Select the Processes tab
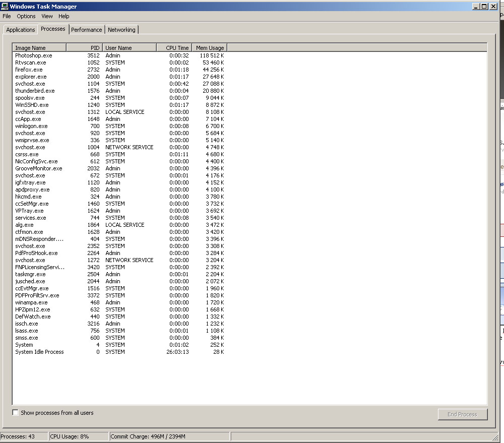 coord(53,29)
